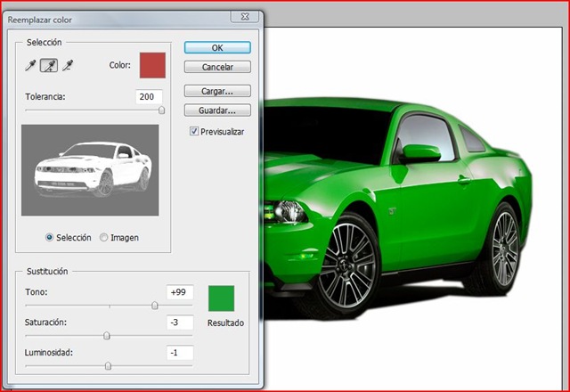Open the Cargar... file dialog

217,91
